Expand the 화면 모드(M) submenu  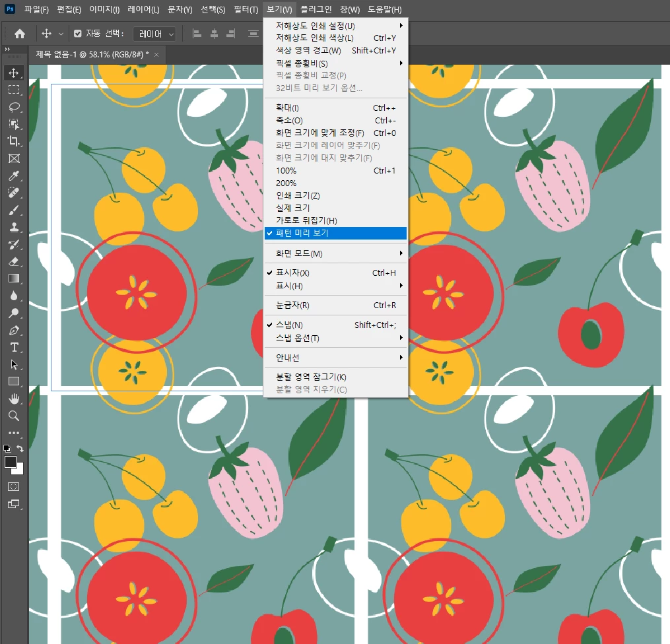point(335,253)
